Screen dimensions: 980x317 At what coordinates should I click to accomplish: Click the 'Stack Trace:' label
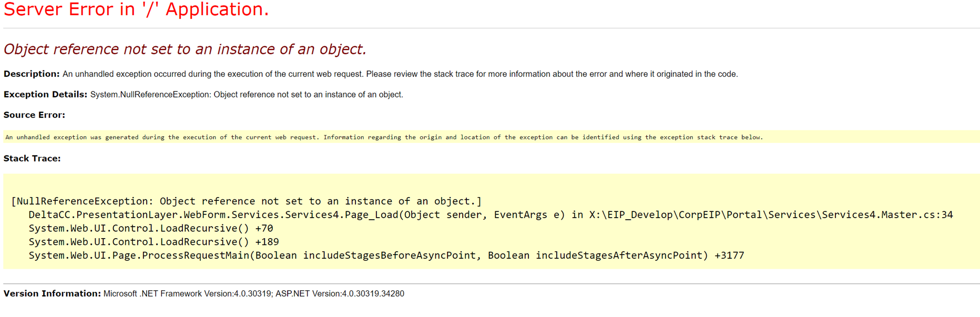32,159
